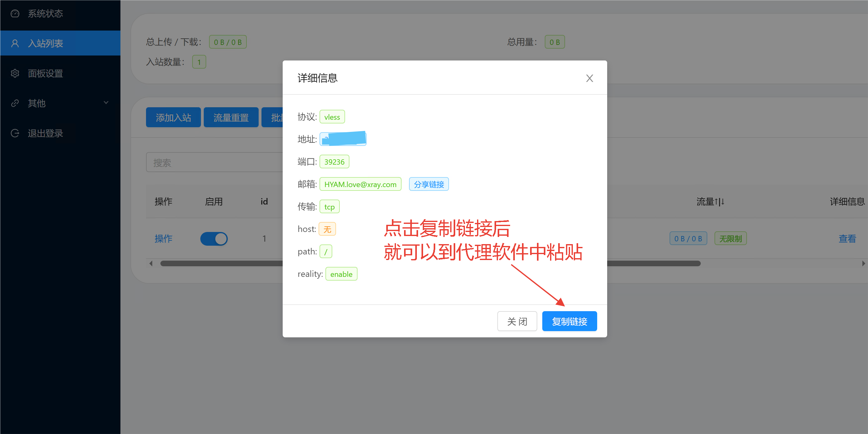Open 系统状态 menu item
This screenshot has height=434, width=868.
click(45, 13)
